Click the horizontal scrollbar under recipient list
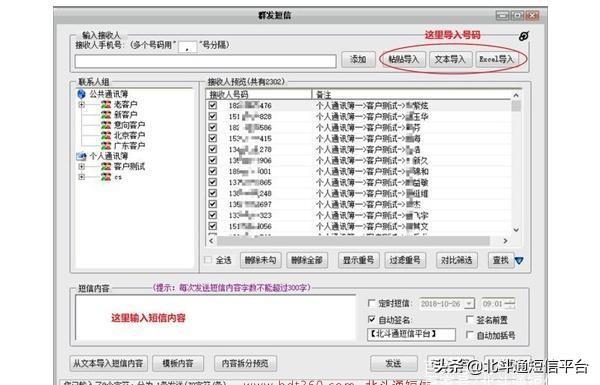This screenshot has width=600, height=385. (353, 241)
